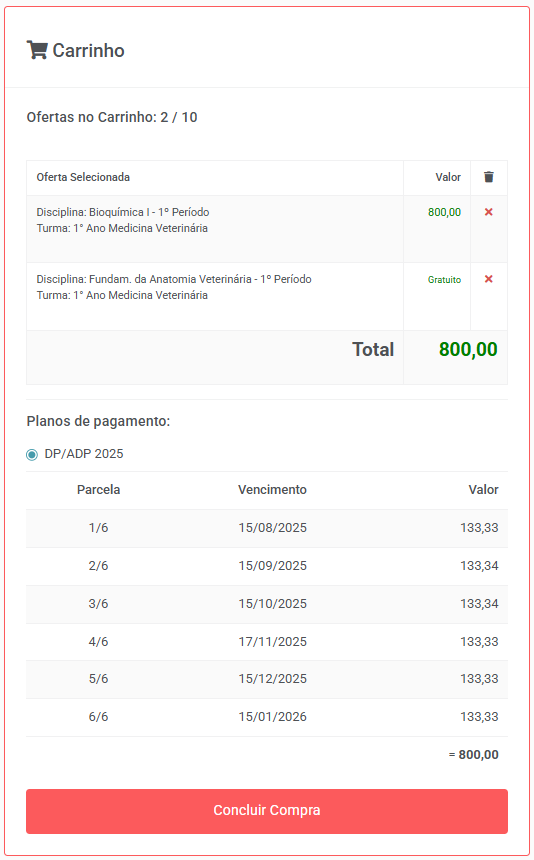
Task: Click the Concluir Compra button
Action: point(267,811)
